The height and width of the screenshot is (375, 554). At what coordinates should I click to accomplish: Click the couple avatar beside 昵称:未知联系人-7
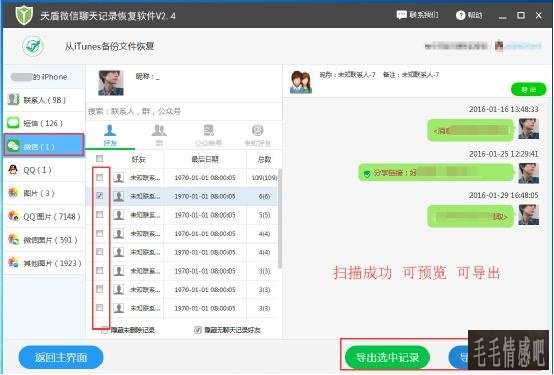click(301, 82)
